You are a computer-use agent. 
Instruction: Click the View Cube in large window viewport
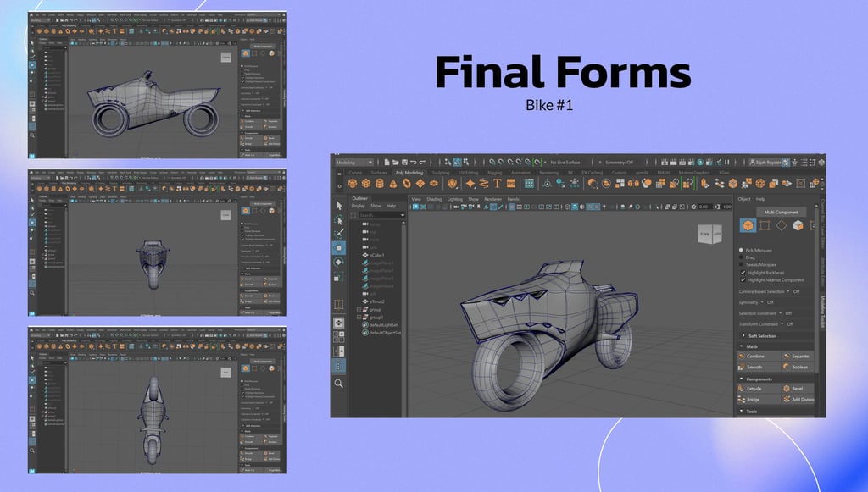[709, 234]
